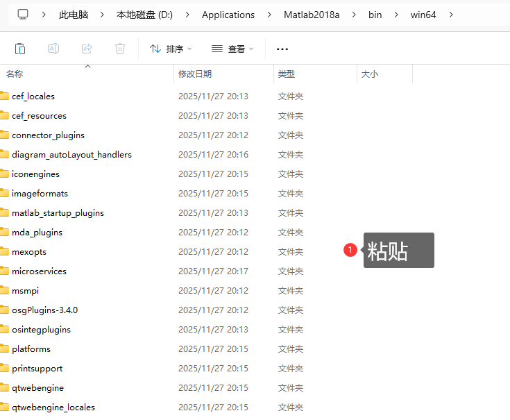Click the 2025/11/27 20:17 date of microservices
Screen dimensions: 510x420
click(213, 271)
